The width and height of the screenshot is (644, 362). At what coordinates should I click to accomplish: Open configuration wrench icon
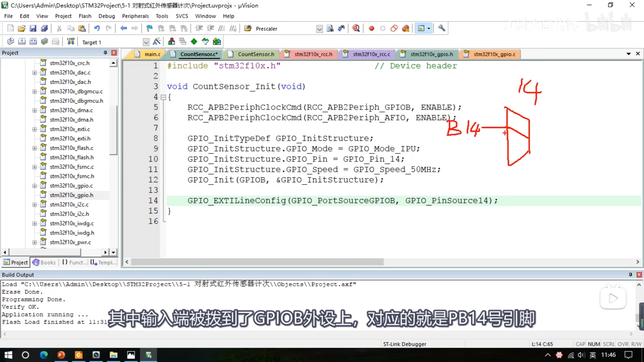tap(441, 28)
